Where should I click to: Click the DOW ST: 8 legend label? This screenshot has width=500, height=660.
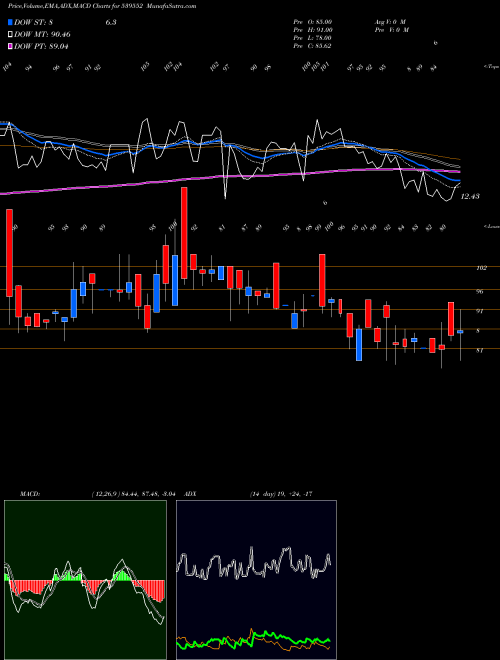[x=34, y=22]
